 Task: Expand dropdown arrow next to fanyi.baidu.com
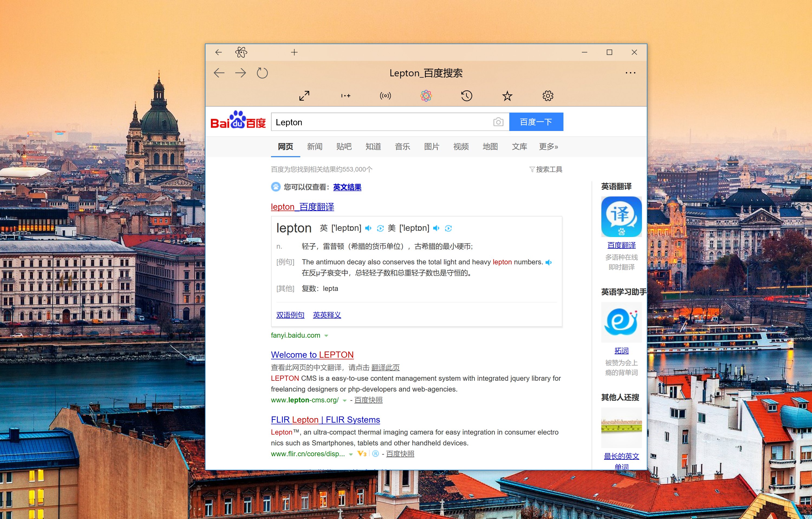326,336
